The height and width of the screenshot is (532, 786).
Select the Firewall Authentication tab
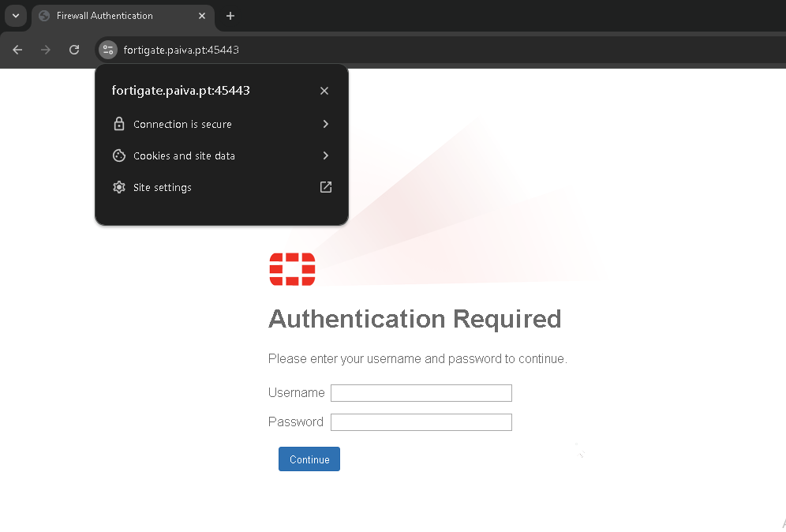point(110,16)
